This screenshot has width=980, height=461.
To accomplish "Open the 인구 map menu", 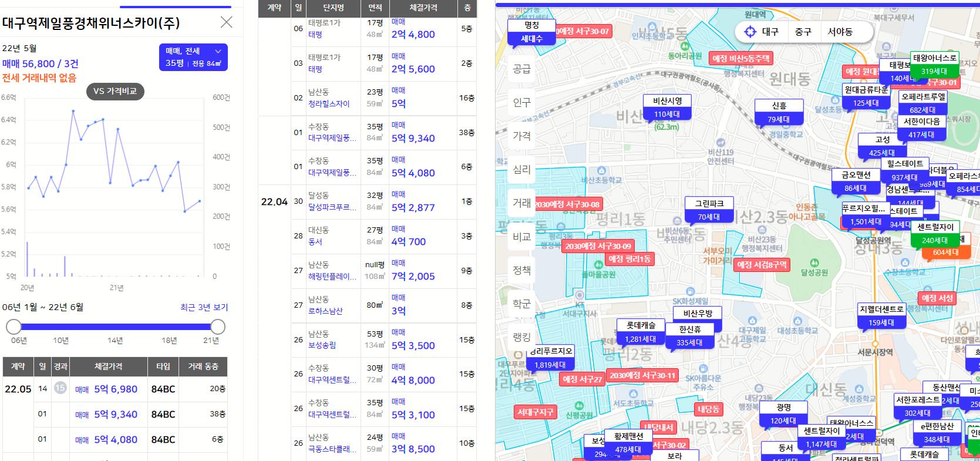I will pyautogui.click(x=521, y=102).
